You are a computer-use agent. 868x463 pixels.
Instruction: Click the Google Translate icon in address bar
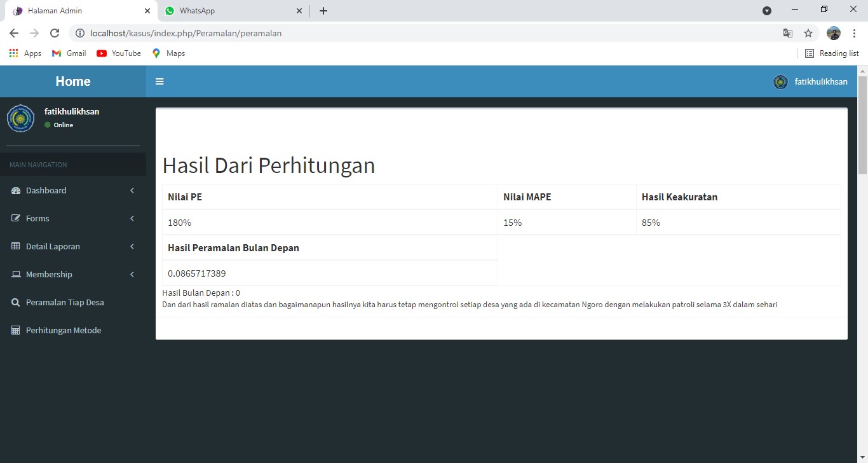pyautogui.click(x=787, y=33)
